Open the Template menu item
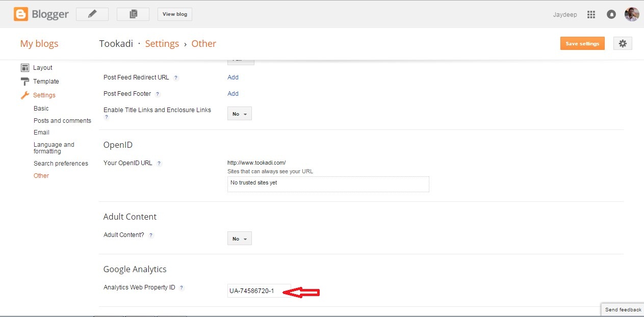Viewport: 644px width, 317px height. point(46,82)
